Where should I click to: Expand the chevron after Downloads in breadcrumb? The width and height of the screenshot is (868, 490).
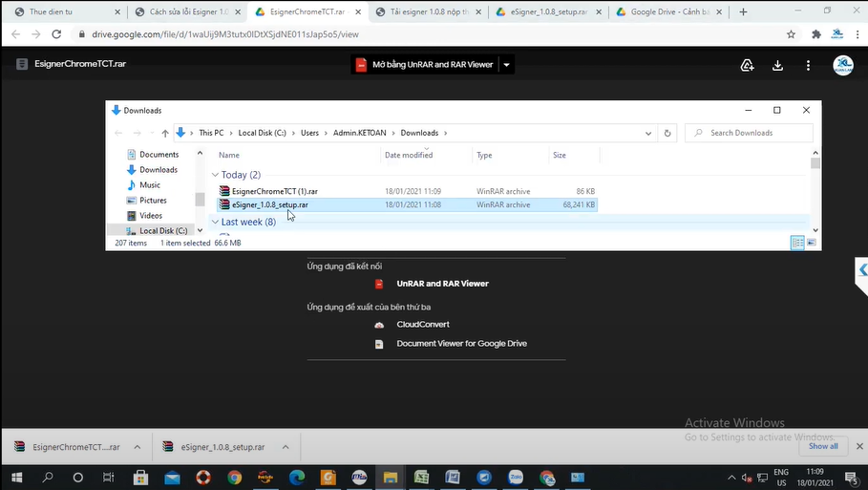(445, 133)
